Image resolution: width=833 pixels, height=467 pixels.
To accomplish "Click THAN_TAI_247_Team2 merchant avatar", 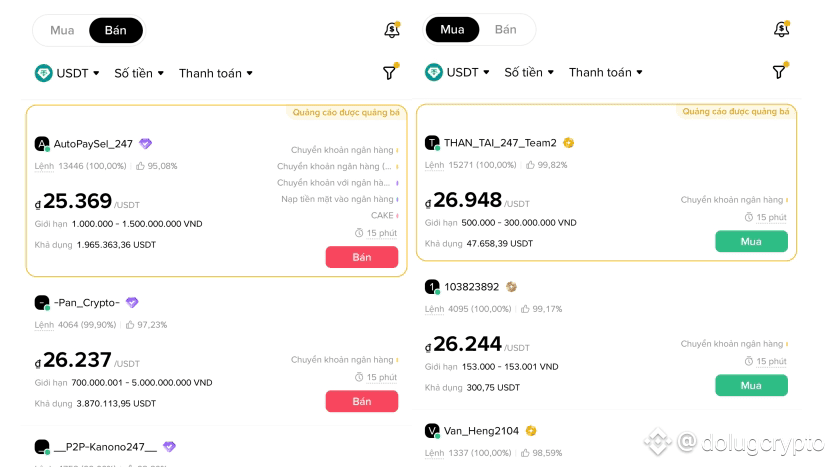I will pyautogui.click(x=432, y=143).
